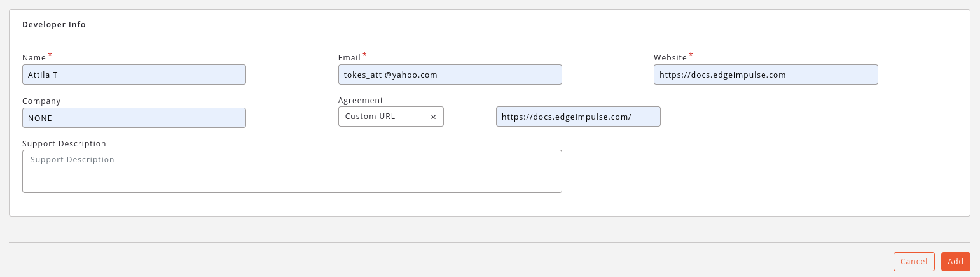Click the red asterisk beside Email

pos(364,55)
